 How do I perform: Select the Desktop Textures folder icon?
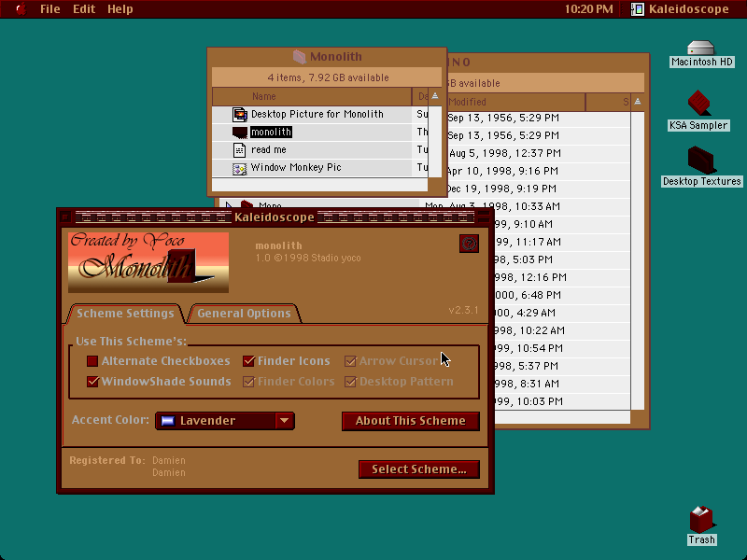701,160
